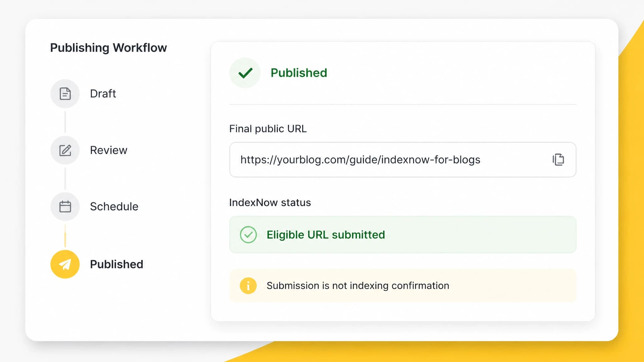Select the Schedule workflow step label
The width and height of the screenshot is (644, 362).
click(x=114, y=206)
